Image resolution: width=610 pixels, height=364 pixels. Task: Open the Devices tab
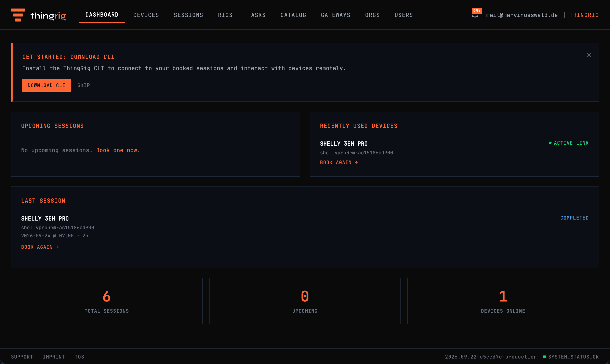[146, 15]
